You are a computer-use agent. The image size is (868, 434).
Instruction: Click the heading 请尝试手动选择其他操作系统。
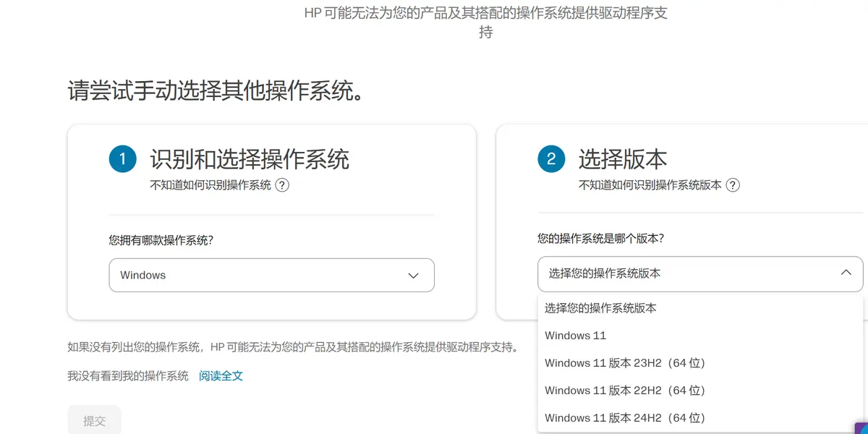point(216,91)
